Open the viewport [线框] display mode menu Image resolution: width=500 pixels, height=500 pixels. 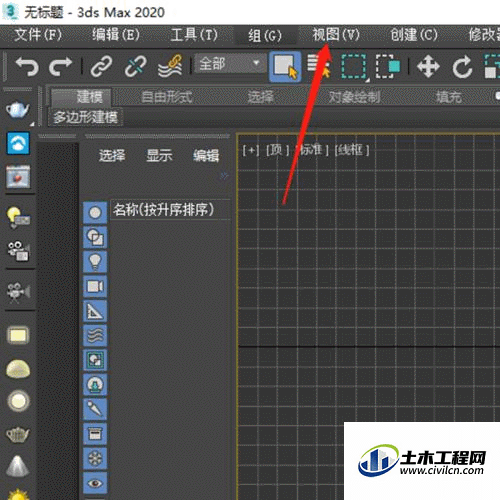(352, 150)
